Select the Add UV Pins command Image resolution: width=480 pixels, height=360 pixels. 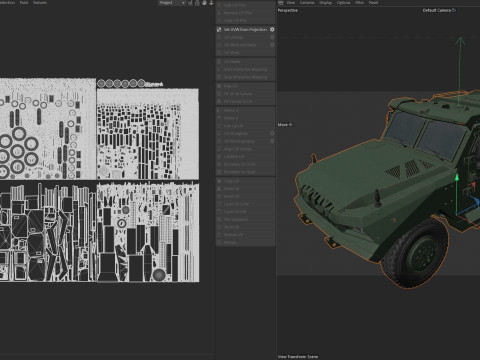246,5
